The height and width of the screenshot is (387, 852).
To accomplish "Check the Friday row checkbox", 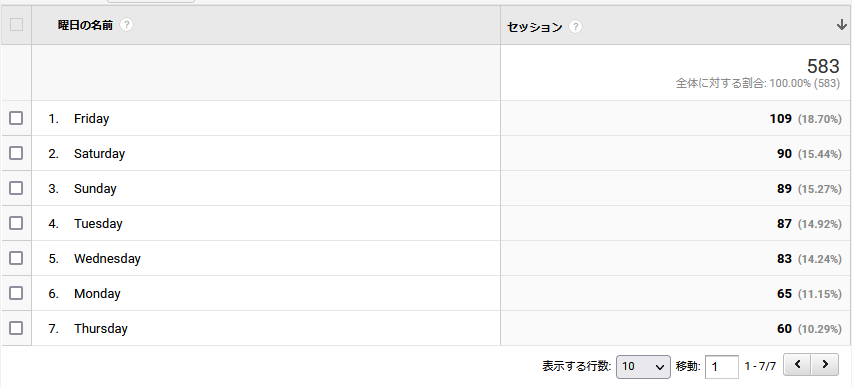I will pyautogui.click(x=16, y=118).
